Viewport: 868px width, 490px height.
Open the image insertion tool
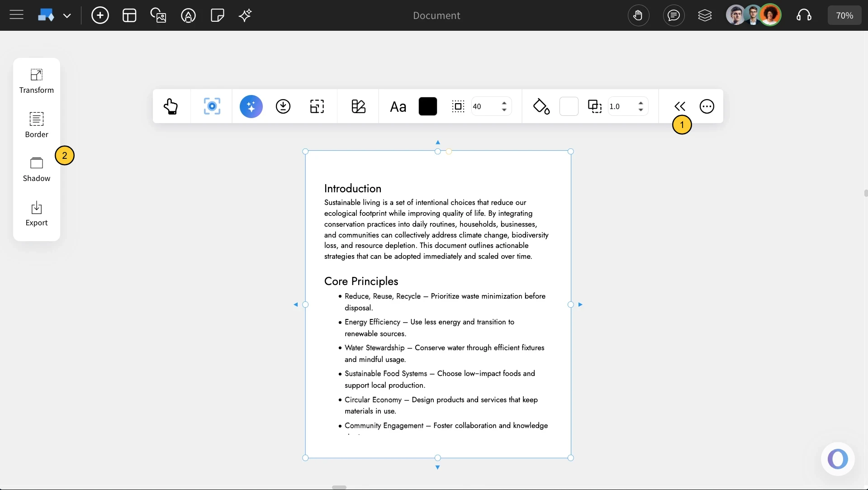(x=158, y=15)
